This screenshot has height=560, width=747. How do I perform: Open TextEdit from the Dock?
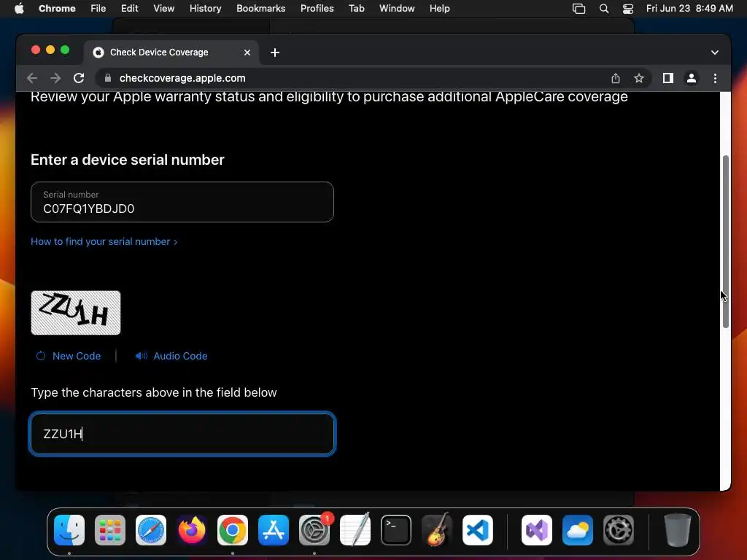355,530
